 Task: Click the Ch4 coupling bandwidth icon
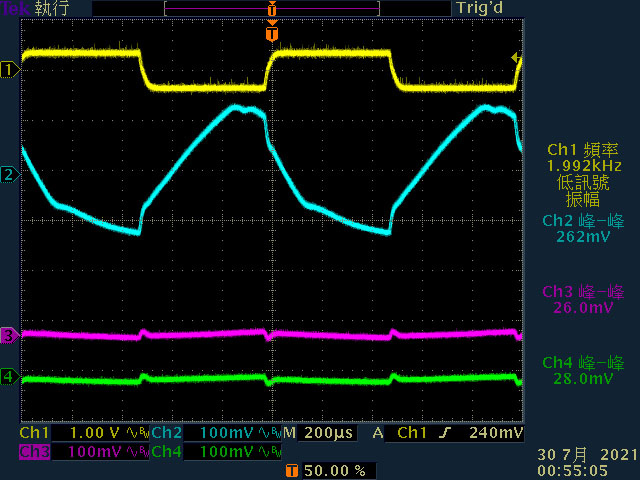click(269, 452)
